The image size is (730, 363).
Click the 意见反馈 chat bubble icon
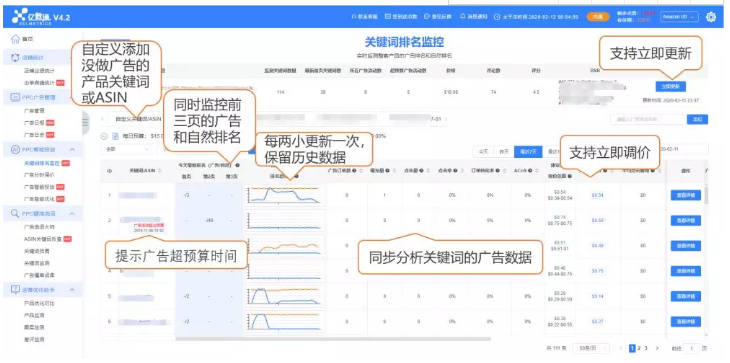(427, 17)
